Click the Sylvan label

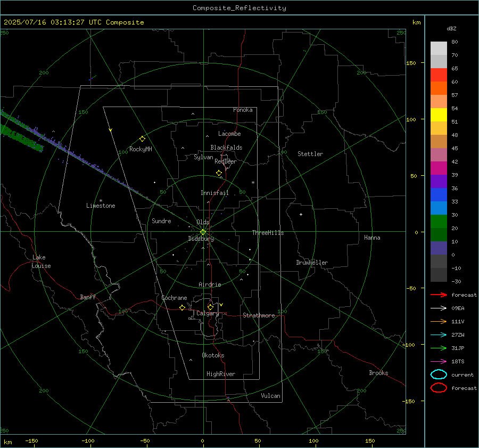[x=203, y=157]
